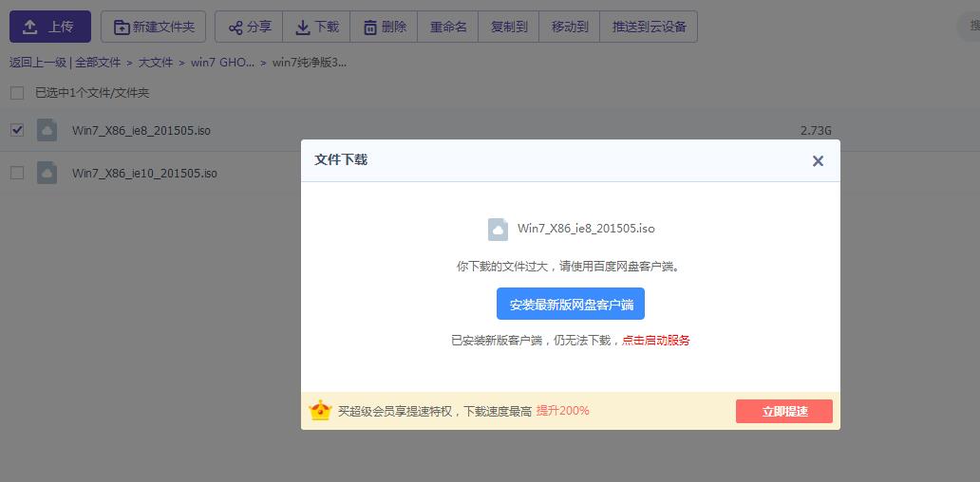Screen dimensions: 980x482
Task: Click the 下载 download toolbar button
Action: coord(316,27)
